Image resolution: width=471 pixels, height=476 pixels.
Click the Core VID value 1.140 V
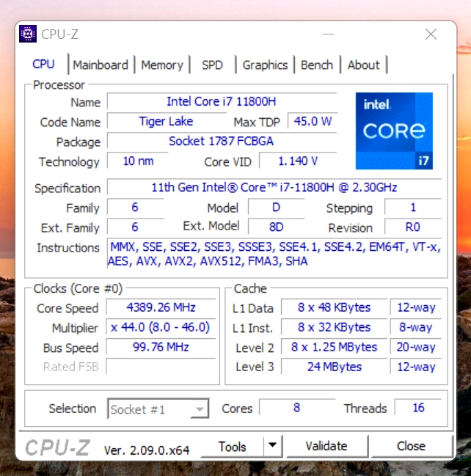pyautogui.click(x=298, y=161)
